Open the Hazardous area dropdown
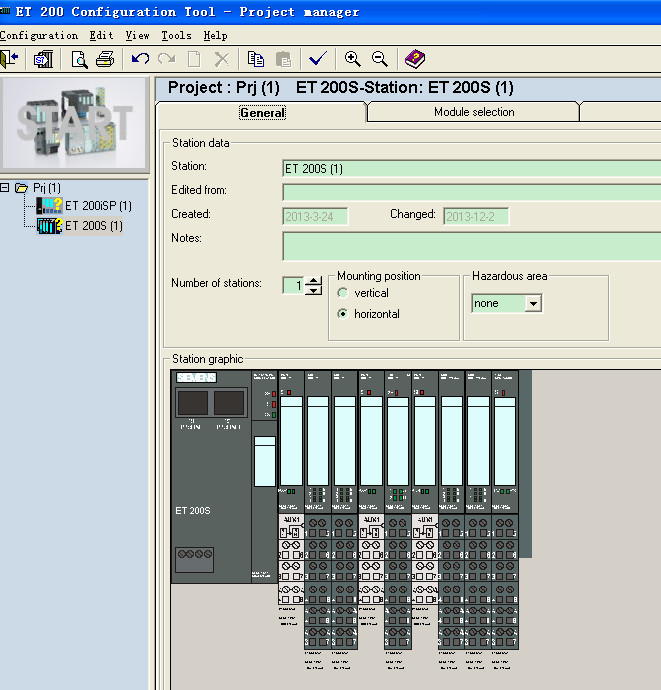 point(532,303)
